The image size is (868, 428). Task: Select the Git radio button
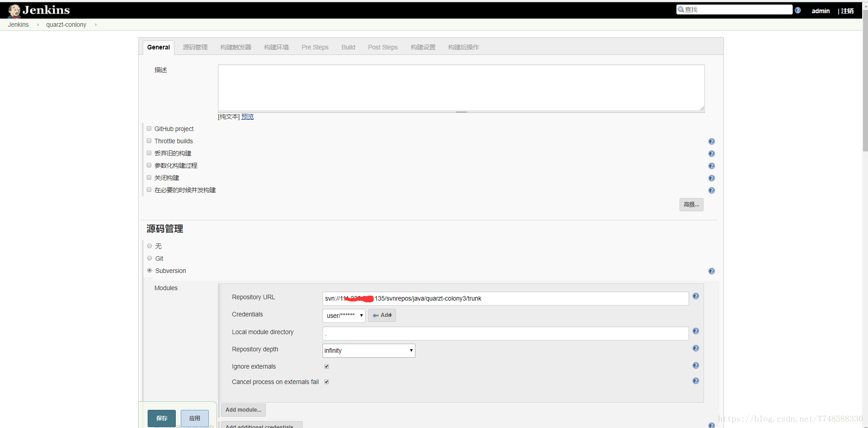pos(149,258)
